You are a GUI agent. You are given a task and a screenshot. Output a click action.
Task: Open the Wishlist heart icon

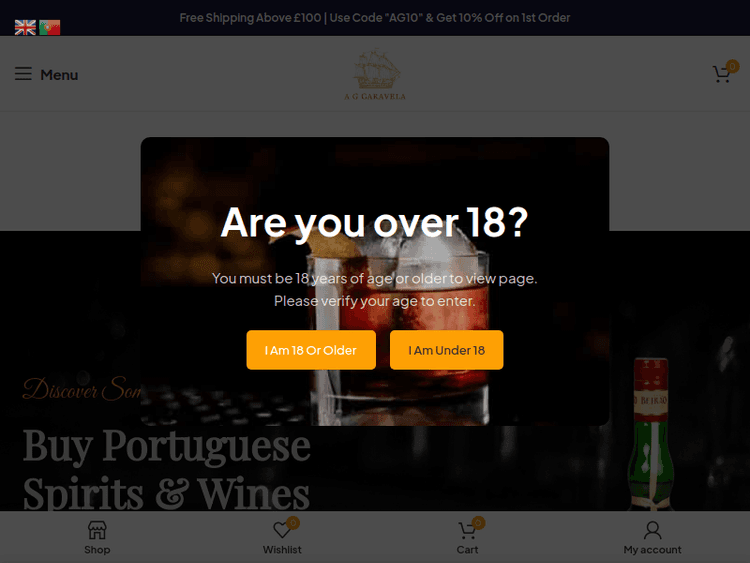pyautogui.click(x=282, y=530)
